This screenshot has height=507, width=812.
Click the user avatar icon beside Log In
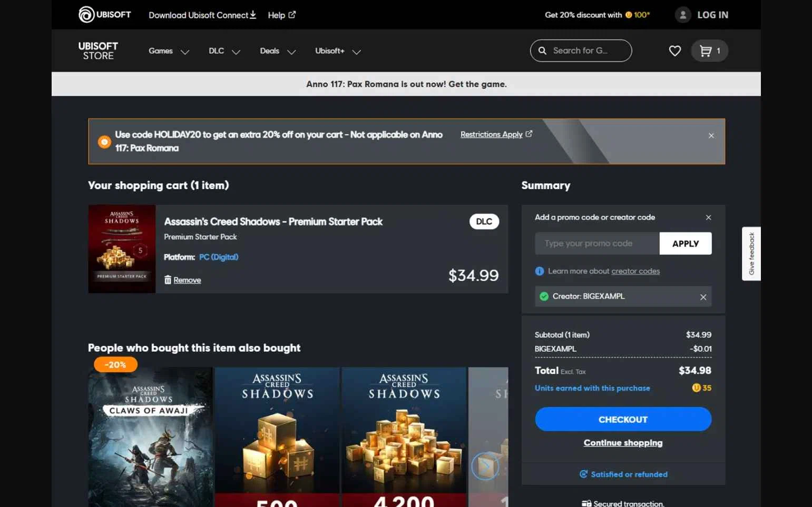click(x=683, y=15)
